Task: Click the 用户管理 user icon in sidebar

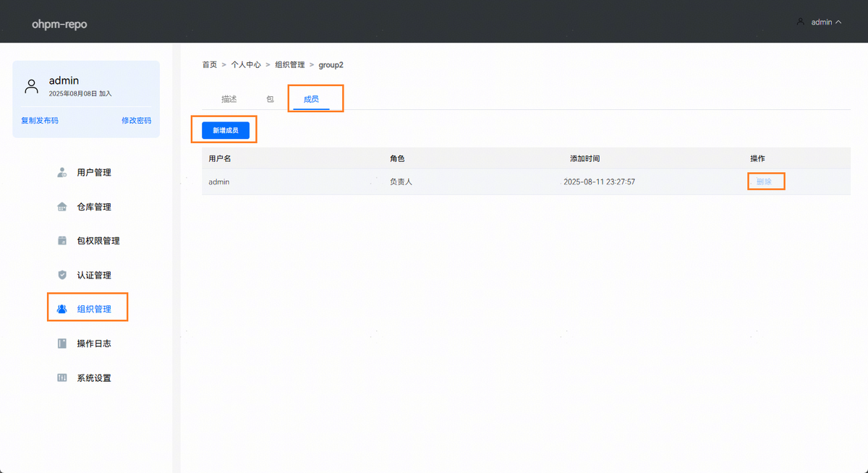Action: (x=62, y=173)
